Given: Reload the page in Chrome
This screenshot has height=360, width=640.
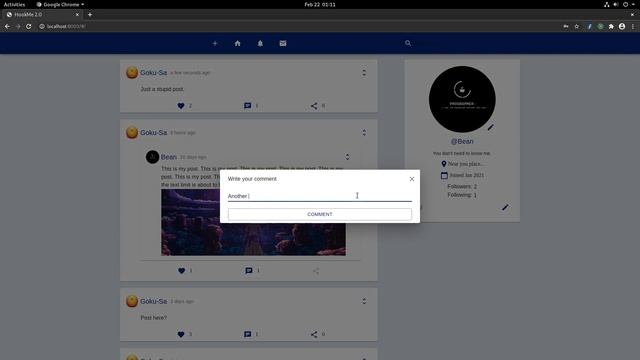Looking at the screenshot, I should [29, 26].
